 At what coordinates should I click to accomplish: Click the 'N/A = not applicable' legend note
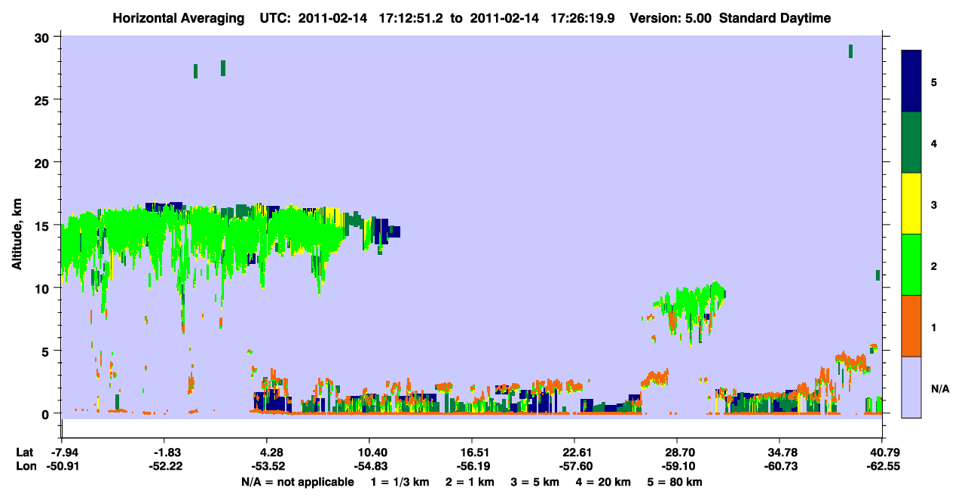pyautogui.click(x=297, y=482)
